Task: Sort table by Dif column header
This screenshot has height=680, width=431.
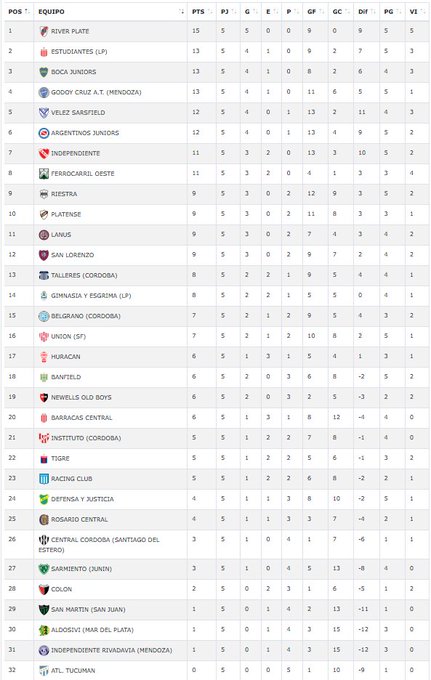Action: pos(366,12)
